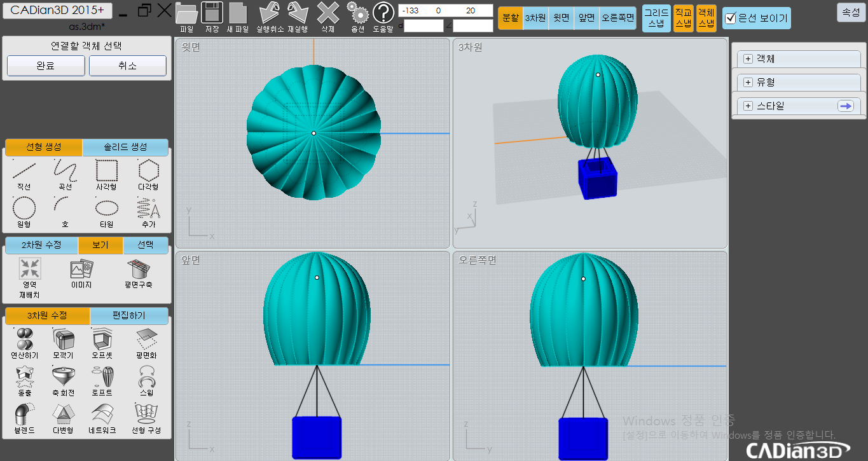This screenshot has width=868, height=461.
Task: Open the 솔리드 생성 tab
Action: [125, 147]
